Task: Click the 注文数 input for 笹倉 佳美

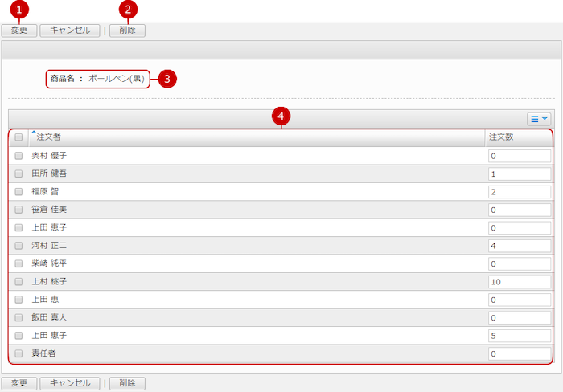Action: tap(519, 210)
